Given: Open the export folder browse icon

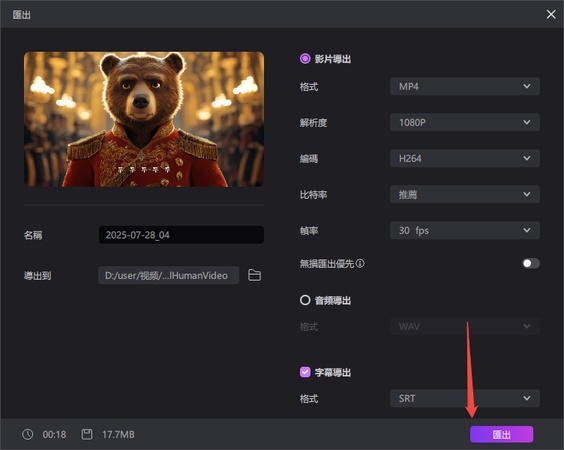Looking at the screenshot, I should point(255,275).
